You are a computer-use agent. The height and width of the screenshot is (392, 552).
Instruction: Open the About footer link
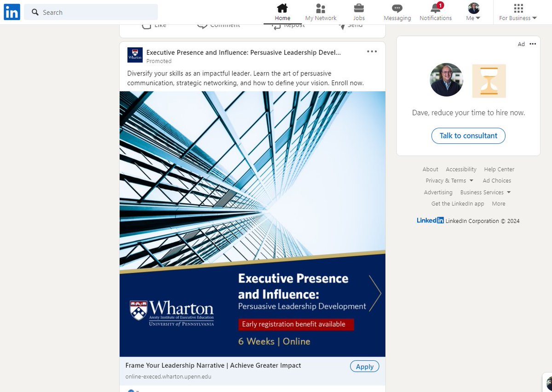(x=431, y=169)
